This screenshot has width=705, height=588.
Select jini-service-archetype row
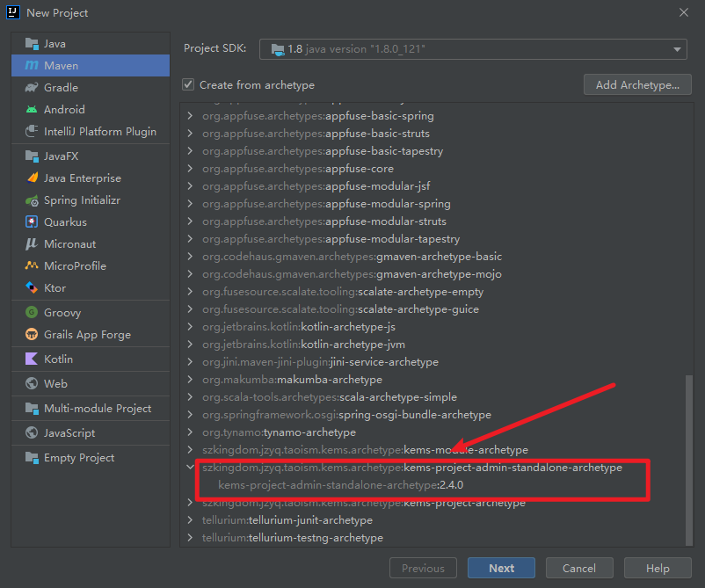pyautogui.click(x=320, y=362)
